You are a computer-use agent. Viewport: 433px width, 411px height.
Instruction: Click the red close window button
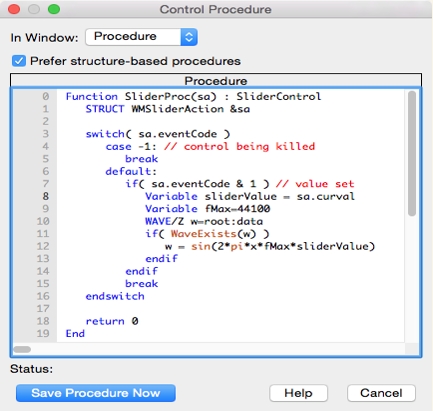pos(14,9)
